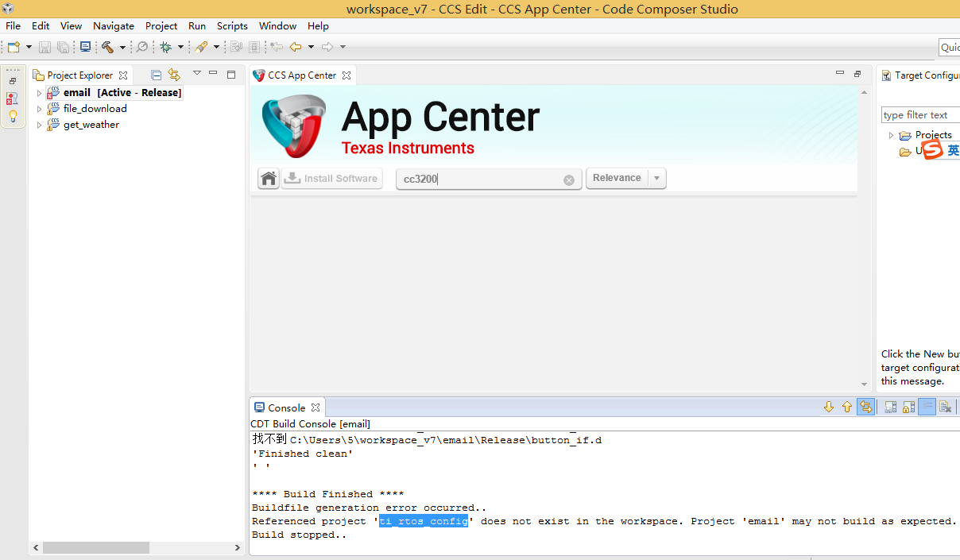Open Project Explorer view menu triangle
This screenshot has width=960, height=560.
point(196,73)
